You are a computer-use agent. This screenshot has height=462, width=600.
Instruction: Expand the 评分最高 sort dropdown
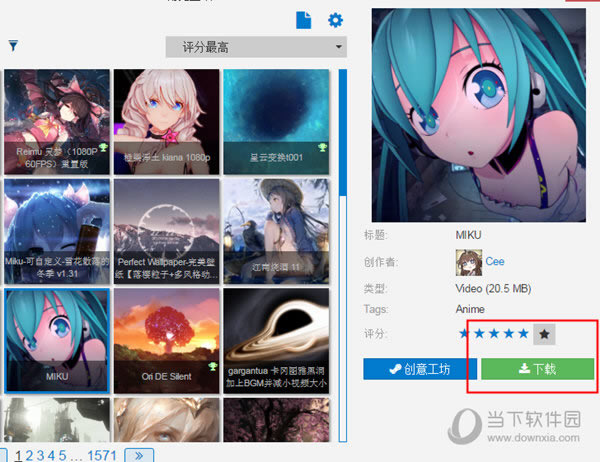[x=256, y=47]
